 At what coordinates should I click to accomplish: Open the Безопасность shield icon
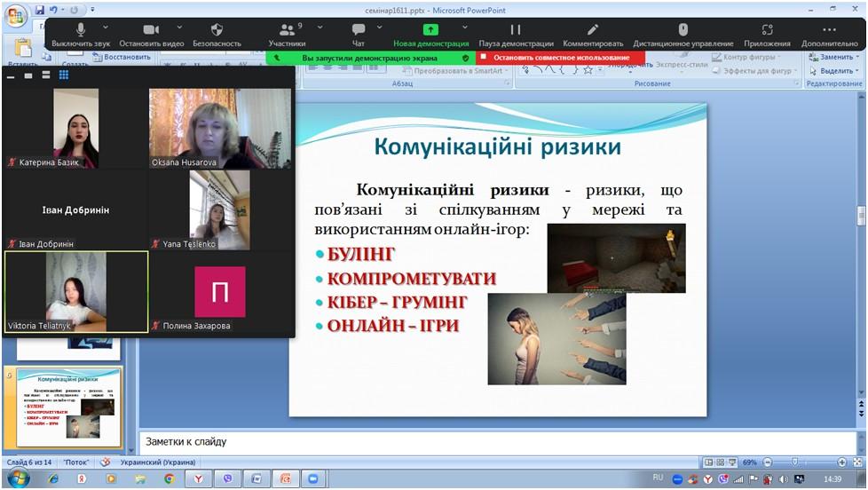[217, 31]
